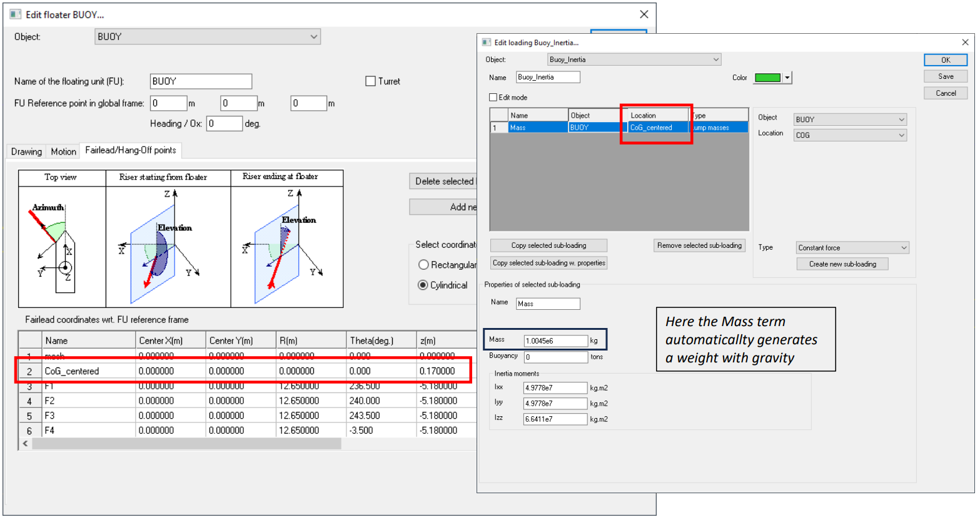Viewport: 980px width, 517px height.
Task: Click the green Color swatch
Action: pos(767,78)
